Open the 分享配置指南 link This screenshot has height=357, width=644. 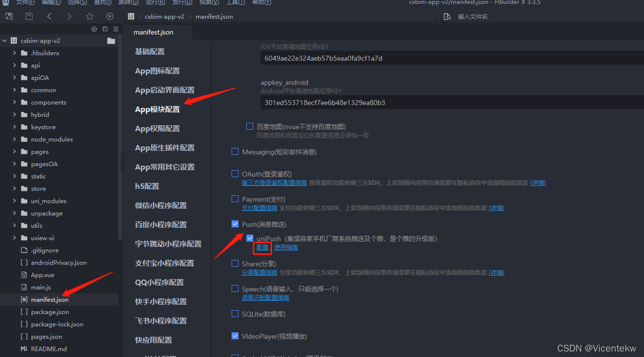[260, 272]
